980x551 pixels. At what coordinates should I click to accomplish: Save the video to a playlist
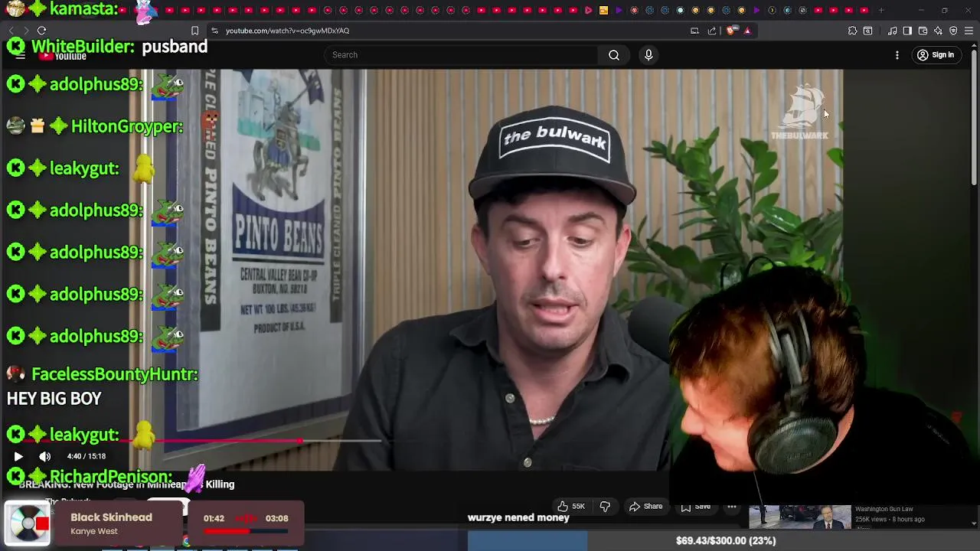point(696,507)
